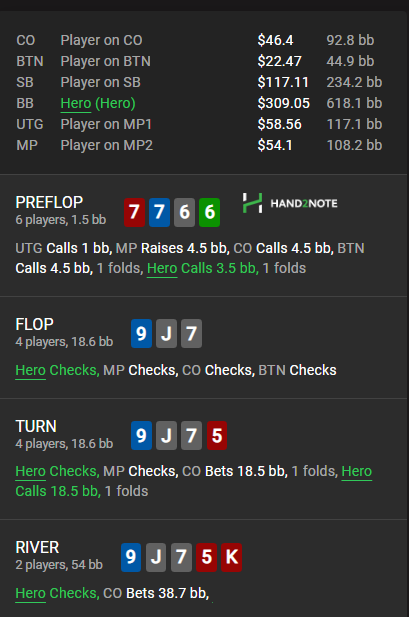Click the RIVER section heading

coord(37,547)
